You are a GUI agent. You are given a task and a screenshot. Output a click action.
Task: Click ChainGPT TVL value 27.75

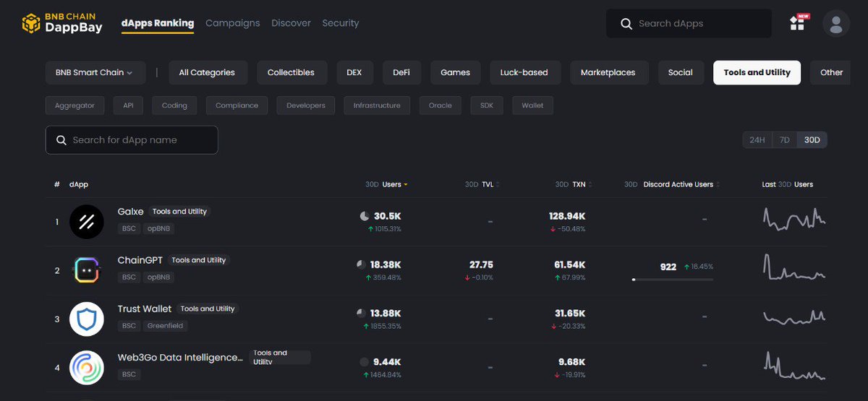pos(481,265)
